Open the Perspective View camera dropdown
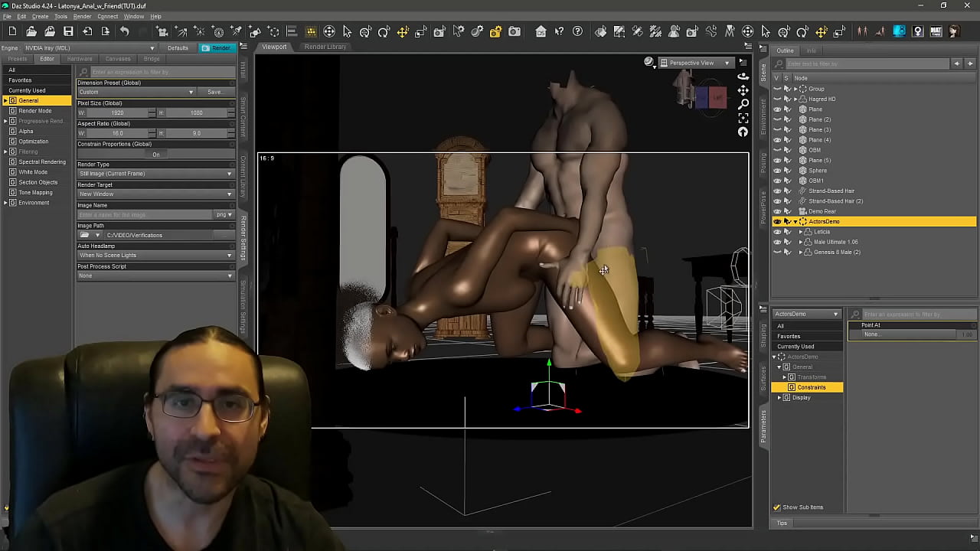This screenshot has width=980, height=551. coord(696,63)
